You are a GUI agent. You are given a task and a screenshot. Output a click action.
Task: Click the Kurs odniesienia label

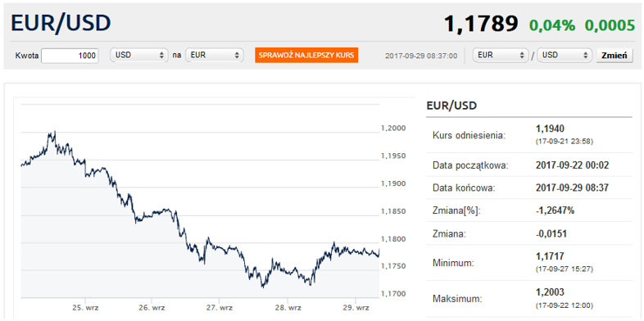(x=468, y=135)
